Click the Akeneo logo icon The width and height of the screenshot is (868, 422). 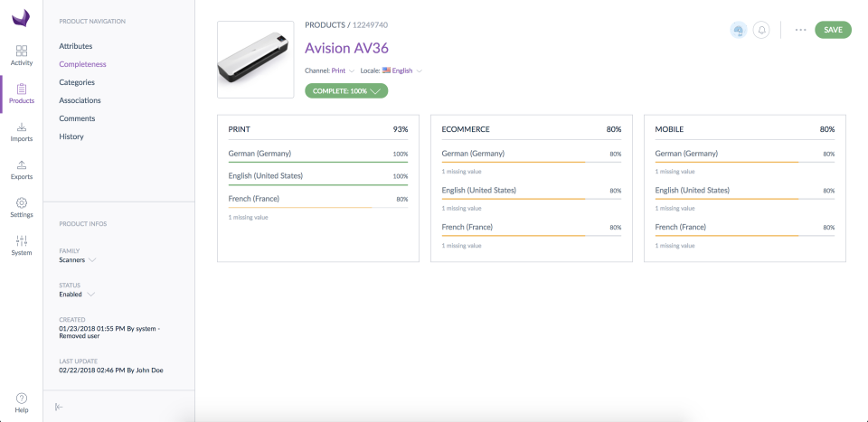(21, 17)
